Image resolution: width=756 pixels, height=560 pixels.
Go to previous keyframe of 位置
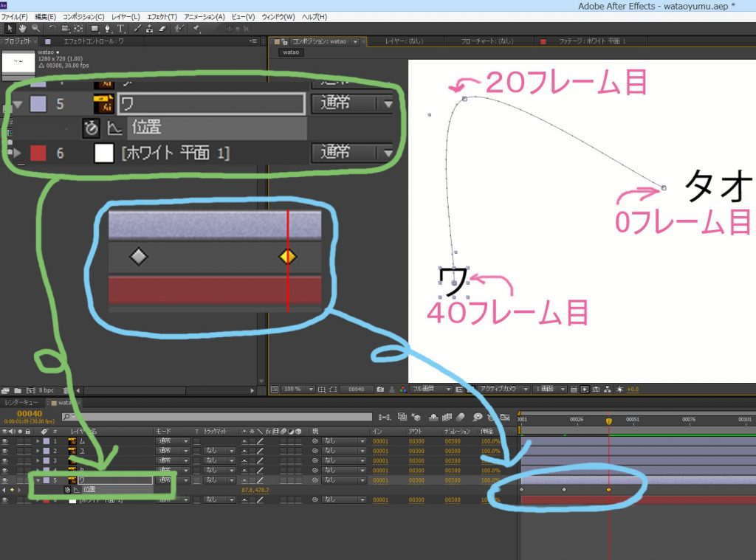pyautogui.click(x=4, y=490)
